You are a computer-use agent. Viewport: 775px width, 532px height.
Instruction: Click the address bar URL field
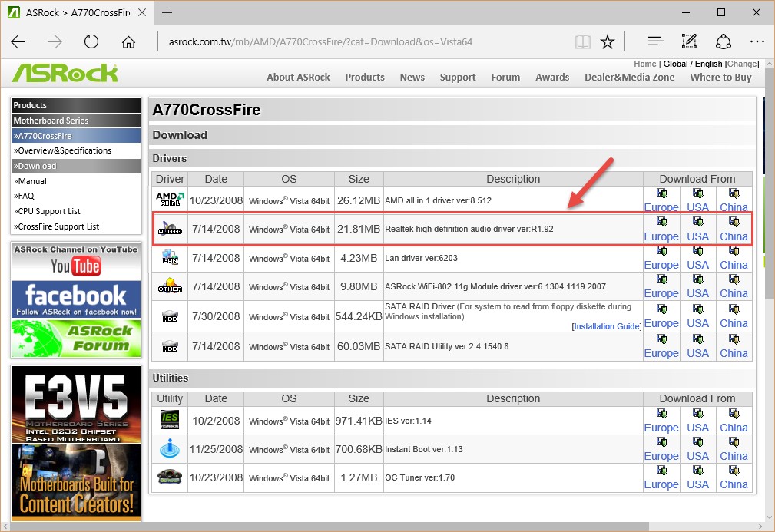tap(361, 42)
